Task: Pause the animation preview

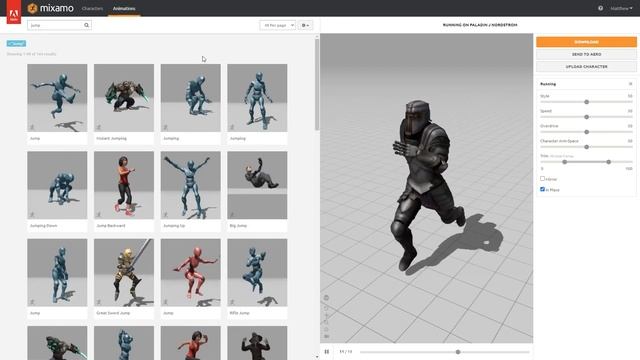Action: [327, 351]
